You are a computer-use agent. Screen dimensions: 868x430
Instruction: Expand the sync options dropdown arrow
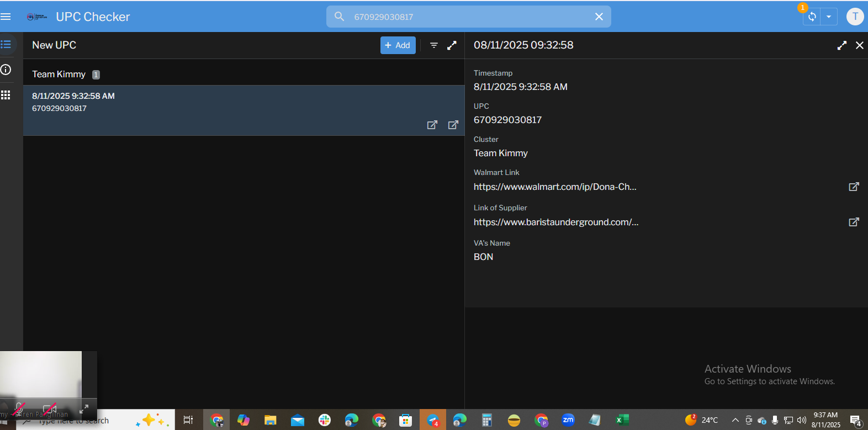point(829,17)
